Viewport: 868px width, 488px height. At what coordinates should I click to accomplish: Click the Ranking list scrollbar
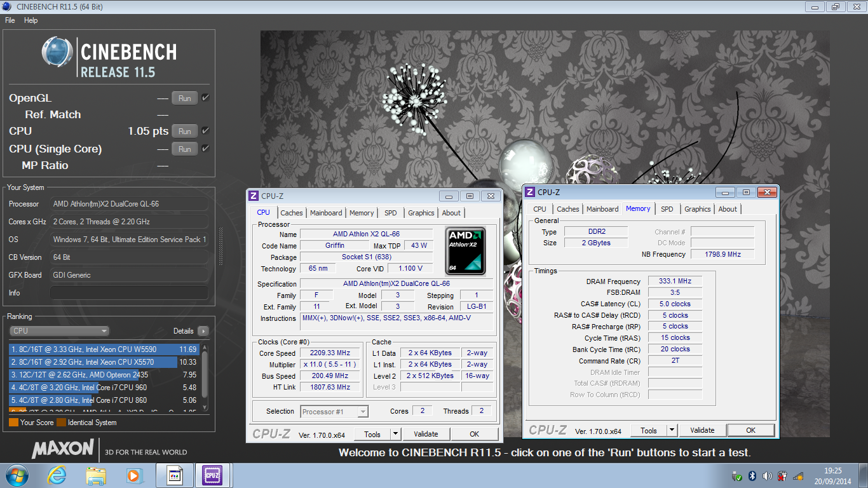205,378
